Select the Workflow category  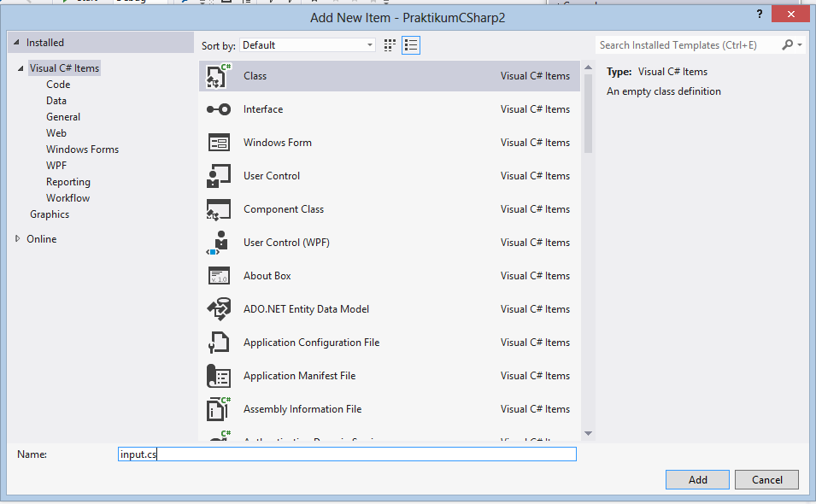click(68, 197)
